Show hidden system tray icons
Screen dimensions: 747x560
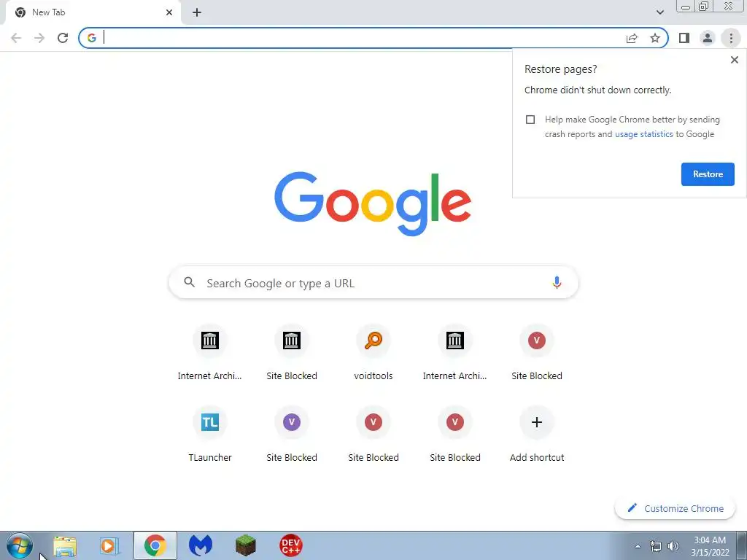click(638, 546)
